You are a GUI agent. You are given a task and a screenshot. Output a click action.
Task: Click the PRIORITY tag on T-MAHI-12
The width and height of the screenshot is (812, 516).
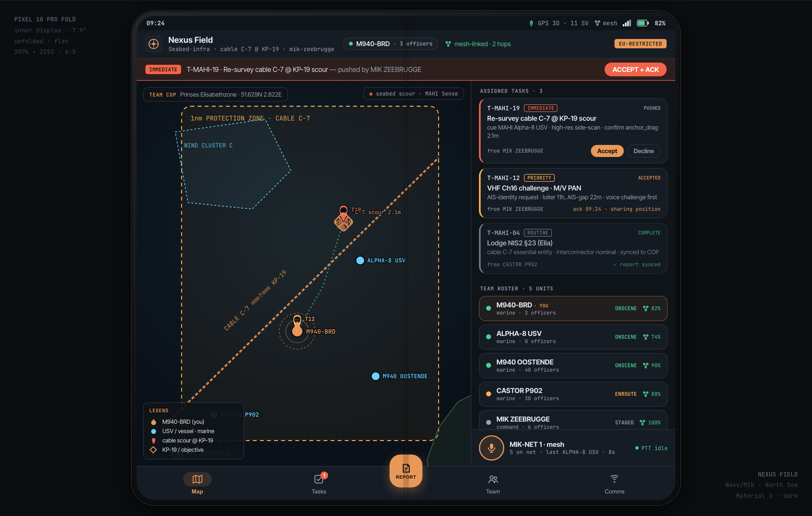click(x=539, y=178)
